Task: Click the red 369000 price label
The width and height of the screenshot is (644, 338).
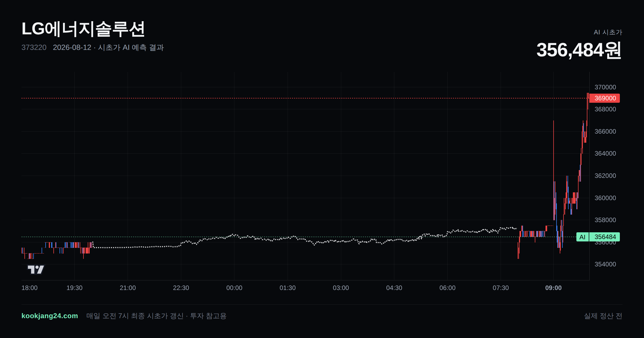Action: (x=605, y=98)
